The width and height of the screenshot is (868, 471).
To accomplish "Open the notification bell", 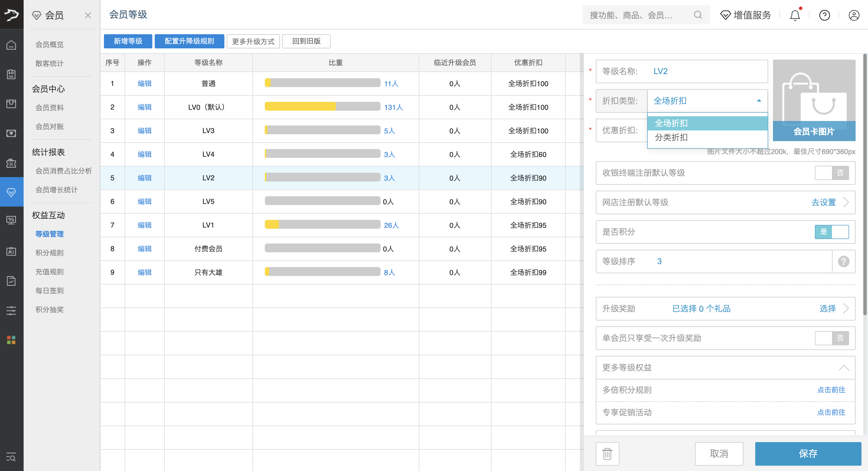I will point(795,15).
